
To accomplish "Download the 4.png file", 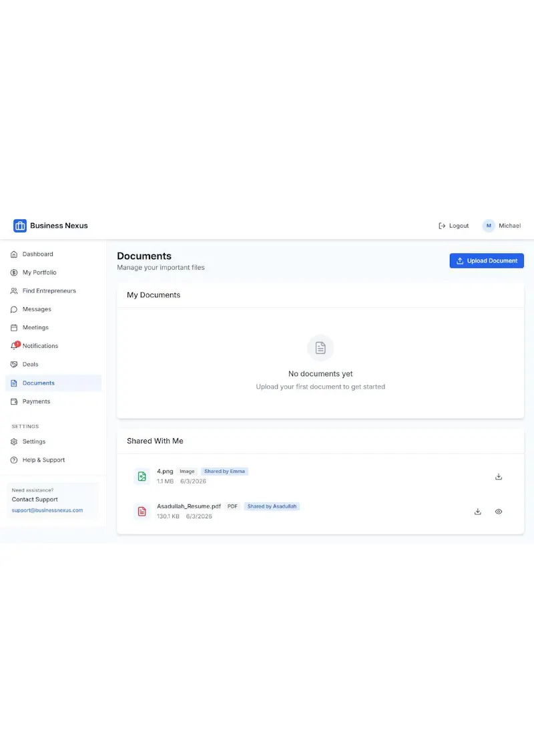I will [x=499, y=476].
